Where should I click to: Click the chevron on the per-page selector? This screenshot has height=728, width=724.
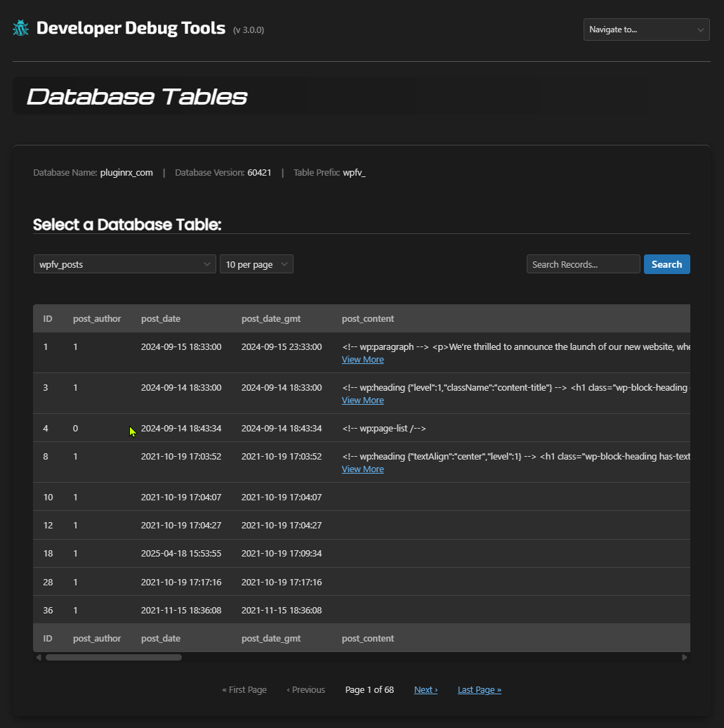coord(284,264)
